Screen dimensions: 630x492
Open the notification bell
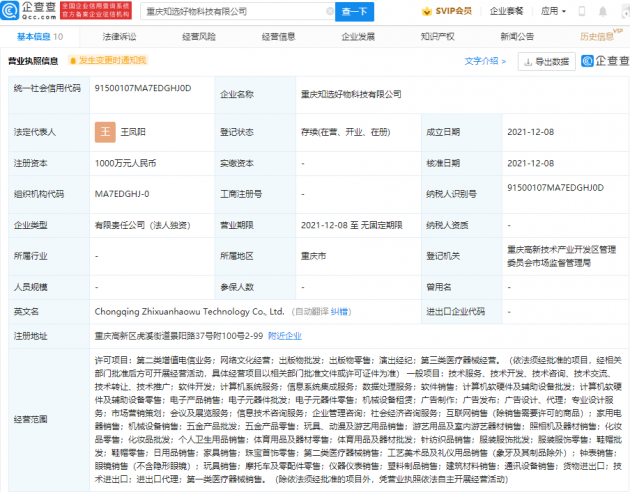click(603, 11)
